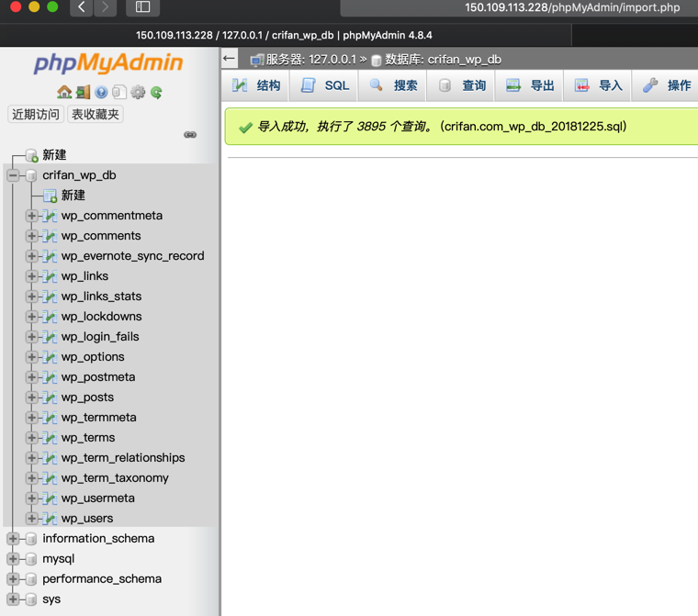The image size is (698, 616).
Task: Expand the performance_schema database node
Action: (x=13, y=579)
